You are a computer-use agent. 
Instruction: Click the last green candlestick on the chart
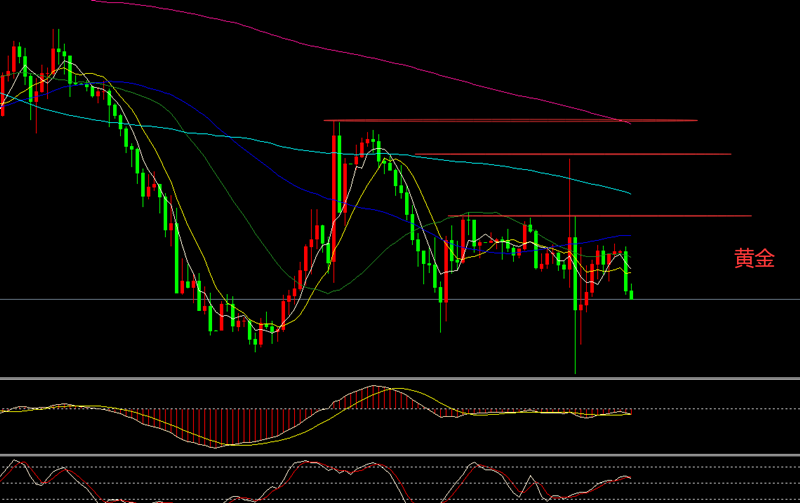click(x=632, y=294)
